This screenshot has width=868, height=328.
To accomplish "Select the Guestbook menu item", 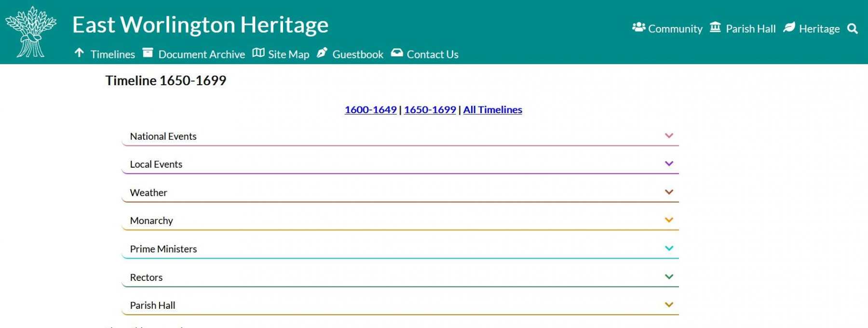I will coord(358,54).
